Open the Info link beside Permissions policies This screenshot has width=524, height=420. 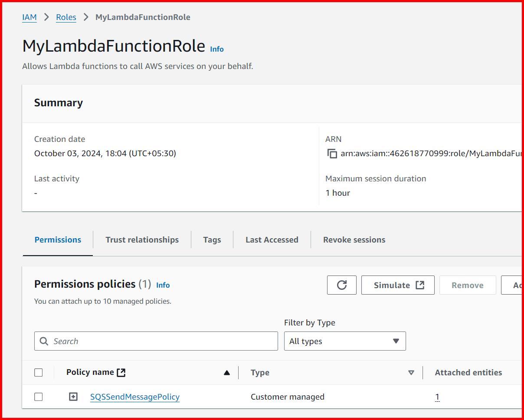tap(163, 285)
